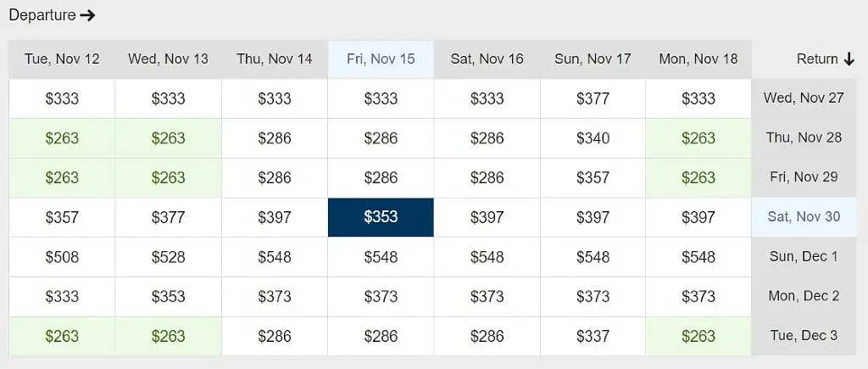The width and height of the screenshot is (868, 369).
Task: Select the highlighted $353 fare cell
Action: 381,217
